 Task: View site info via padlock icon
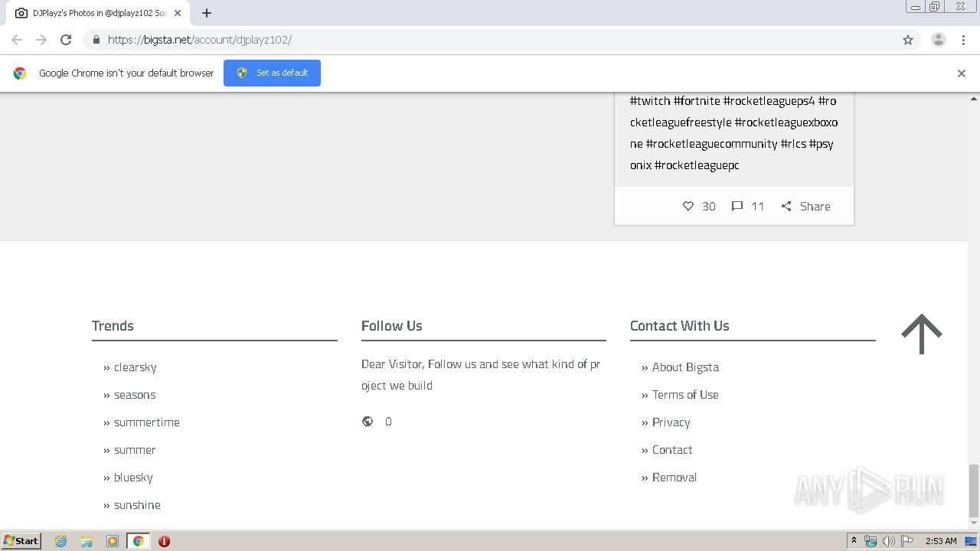96,40
